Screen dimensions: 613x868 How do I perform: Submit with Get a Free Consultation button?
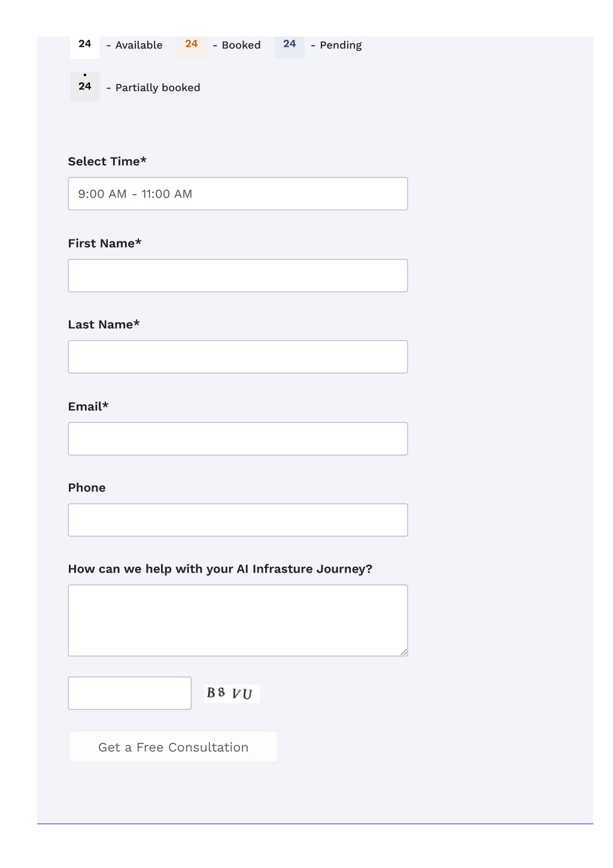coord(173,747)
